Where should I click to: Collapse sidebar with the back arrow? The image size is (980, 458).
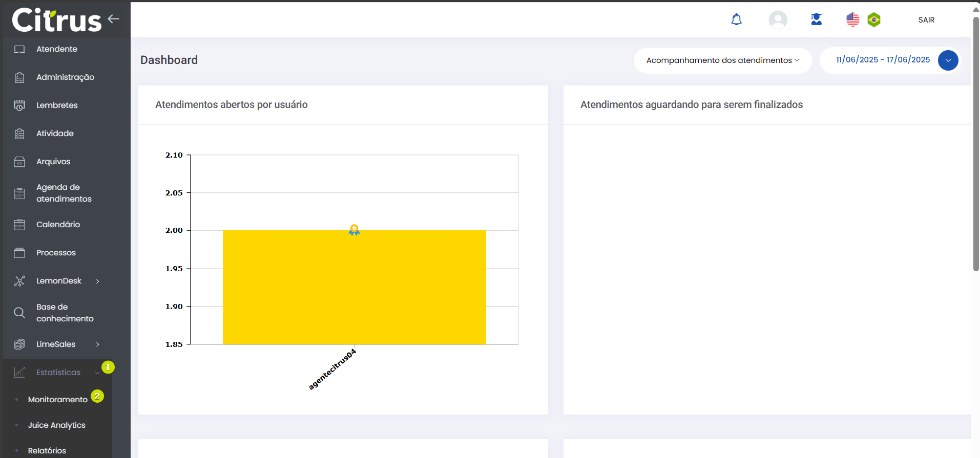click(113, 19)
